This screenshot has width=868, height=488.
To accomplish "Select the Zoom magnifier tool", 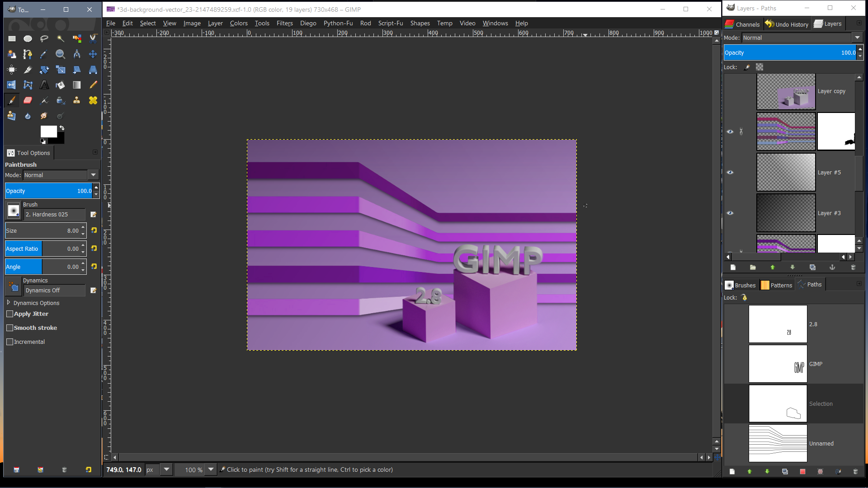I will 61,54.
